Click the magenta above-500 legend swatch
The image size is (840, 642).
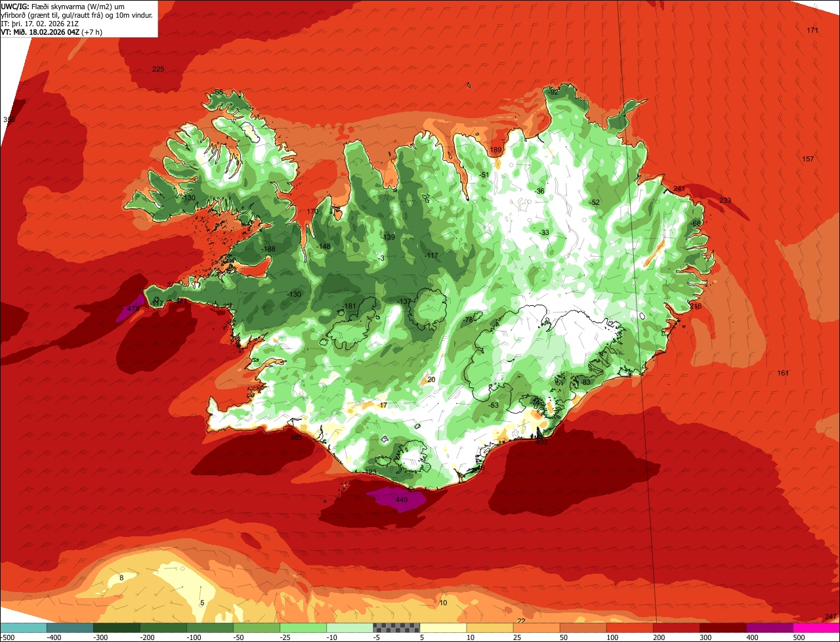pos(816,628)
